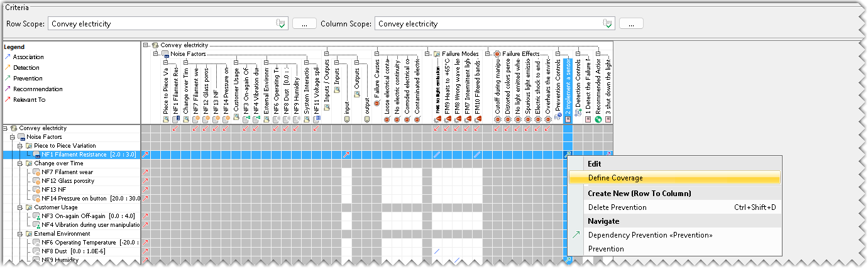Open the Column Scope browse button
This screenshot has height=269, width=868.
(631, 24)
